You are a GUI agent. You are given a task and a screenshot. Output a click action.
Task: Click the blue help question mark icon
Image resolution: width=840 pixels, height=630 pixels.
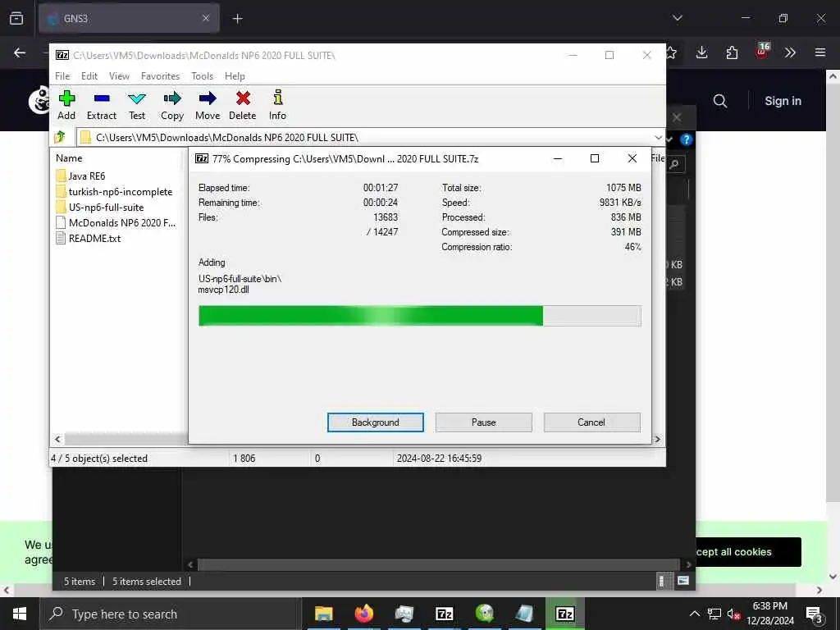(x=686, y=139)
